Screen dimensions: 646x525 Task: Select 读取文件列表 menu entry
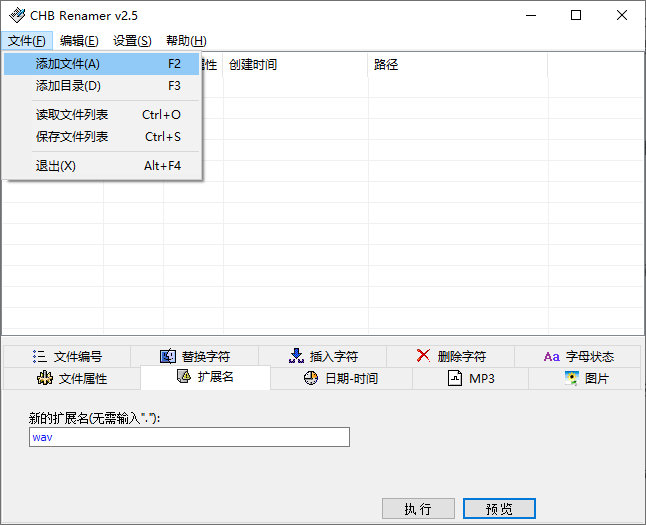click(102, 115)
